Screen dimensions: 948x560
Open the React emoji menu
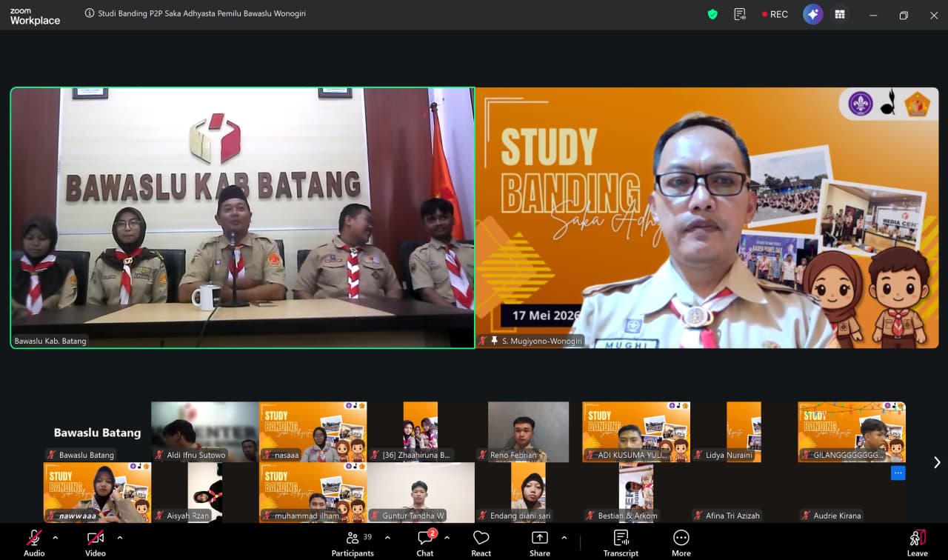click(481, 542)
